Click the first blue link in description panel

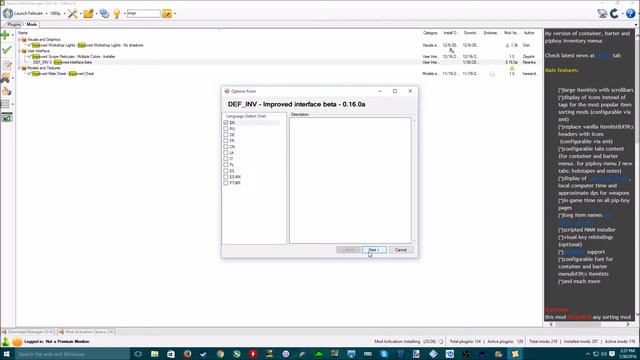pyautogui.click(x=604, y=56)
